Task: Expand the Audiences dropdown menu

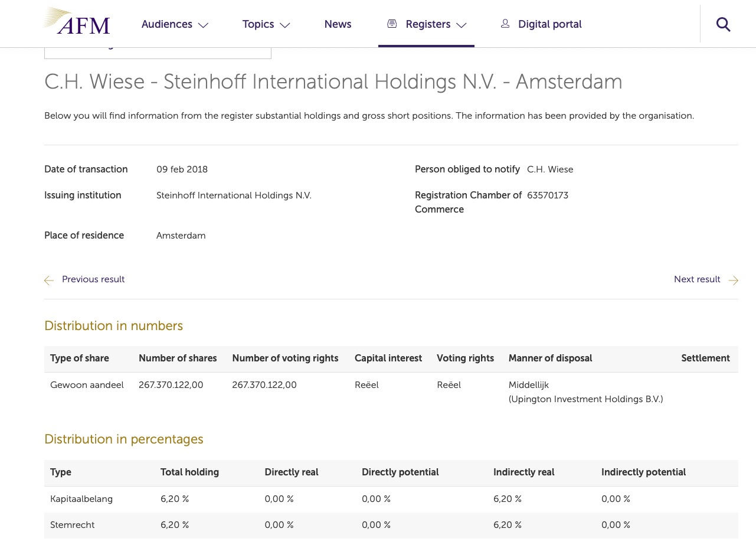Action: (x=166, y=24)
